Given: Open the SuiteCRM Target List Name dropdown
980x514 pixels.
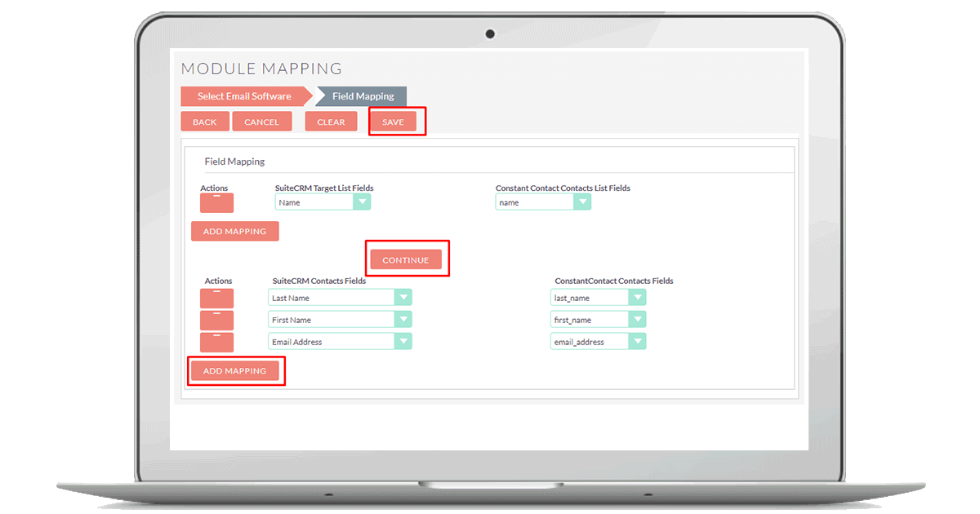Looking at the screenshot, I should tap(323, 202).
